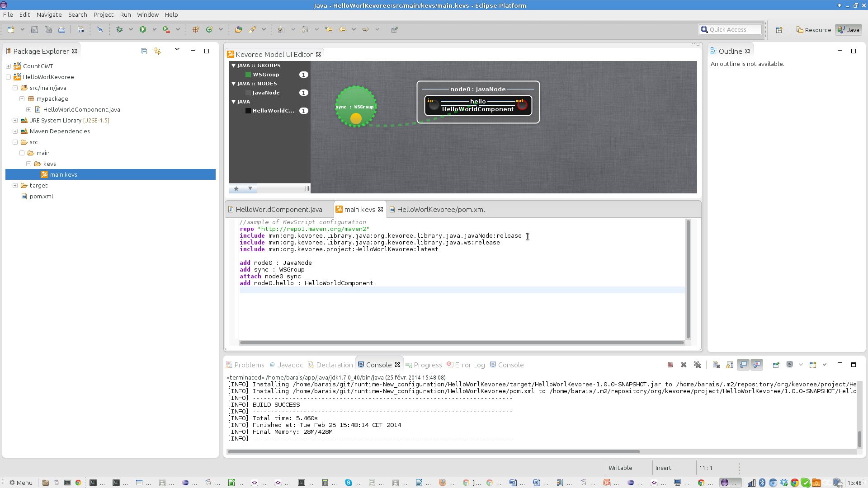Select the gray JavaNode palette swatch

point(248,93)
